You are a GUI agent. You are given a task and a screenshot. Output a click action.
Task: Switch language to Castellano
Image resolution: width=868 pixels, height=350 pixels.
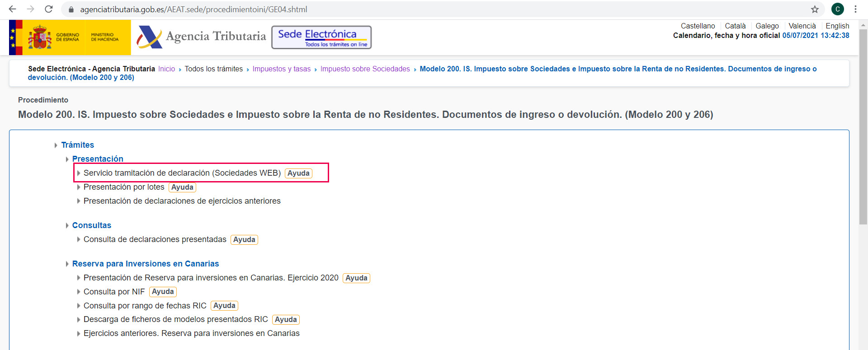(x=698, y=26)
